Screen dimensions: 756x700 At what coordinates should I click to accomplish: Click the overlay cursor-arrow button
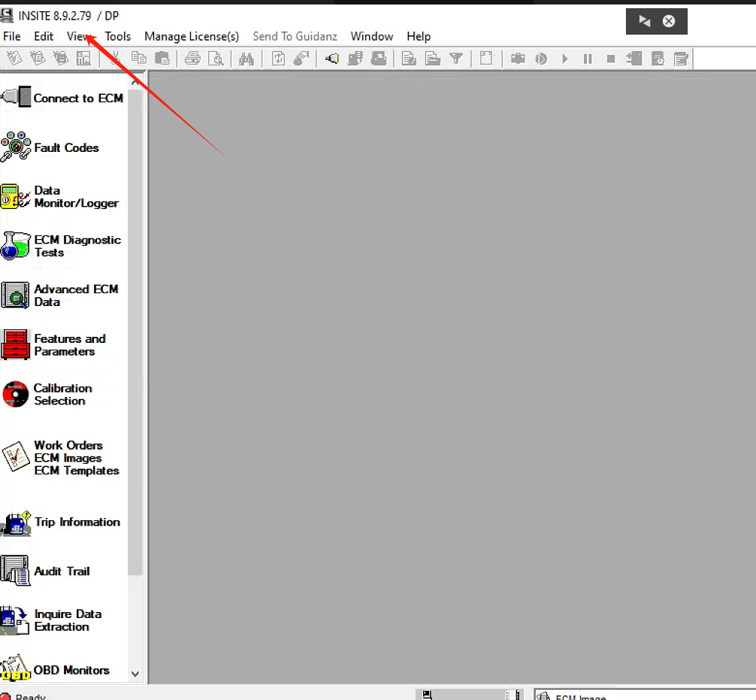coord(644,21)
